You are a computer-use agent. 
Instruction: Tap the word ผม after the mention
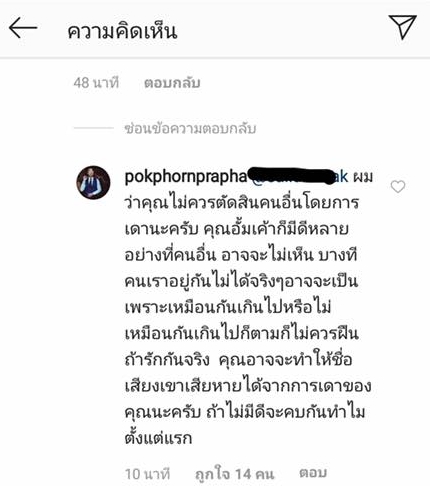pyautogui.click(x=363, y=177)
